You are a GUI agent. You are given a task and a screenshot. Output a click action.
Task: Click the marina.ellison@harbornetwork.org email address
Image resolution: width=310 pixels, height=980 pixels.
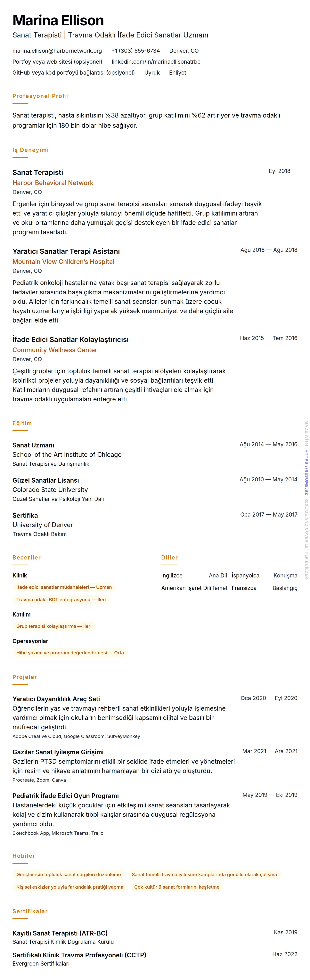(x=57, y=51)
